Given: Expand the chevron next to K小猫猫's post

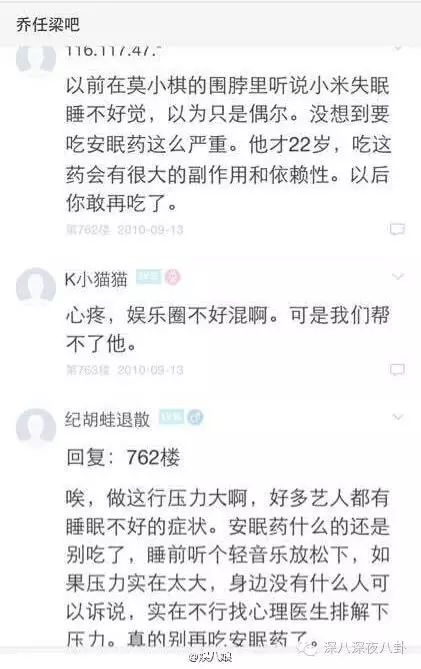Looking at the screenshot, I should (x=398, y=277).
